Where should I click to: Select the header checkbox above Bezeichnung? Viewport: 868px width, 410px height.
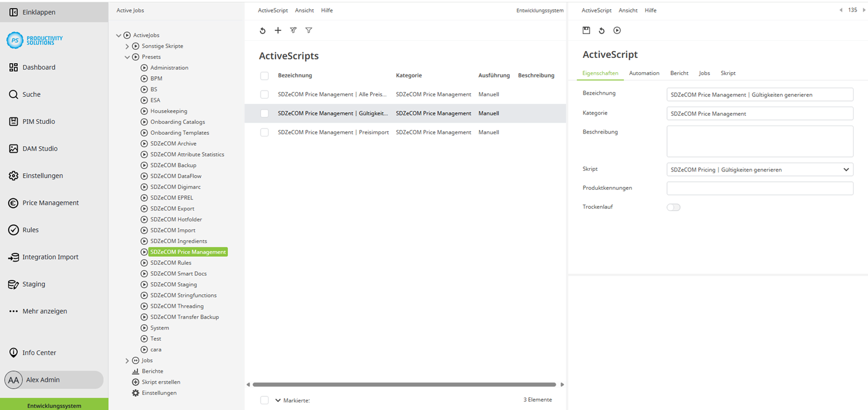click(x=264, y=75)
